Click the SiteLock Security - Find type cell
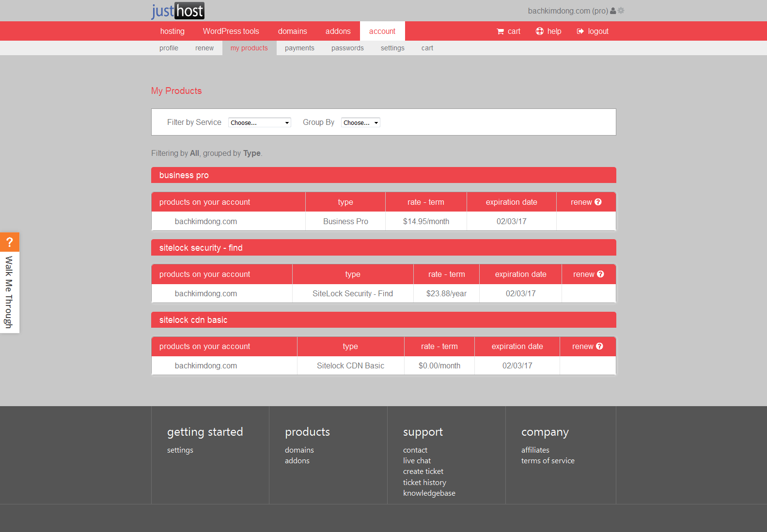Screen dimensions: 767x532 (353, 293)
